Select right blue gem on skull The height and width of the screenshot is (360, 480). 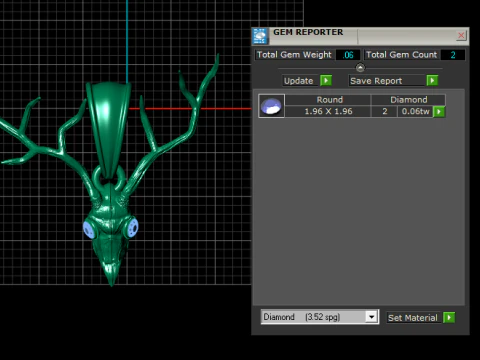tap(132, 227)
